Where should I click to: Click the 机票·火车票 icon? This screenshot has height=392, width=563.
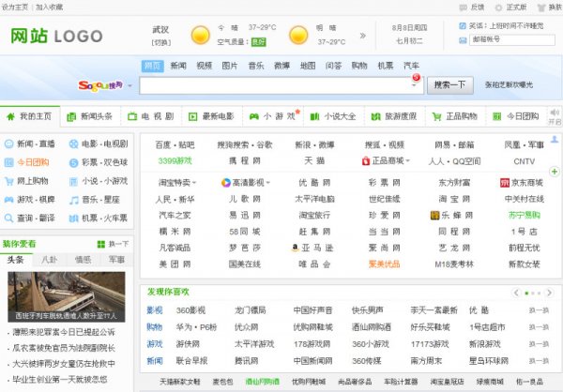click(x=73, y=219)
